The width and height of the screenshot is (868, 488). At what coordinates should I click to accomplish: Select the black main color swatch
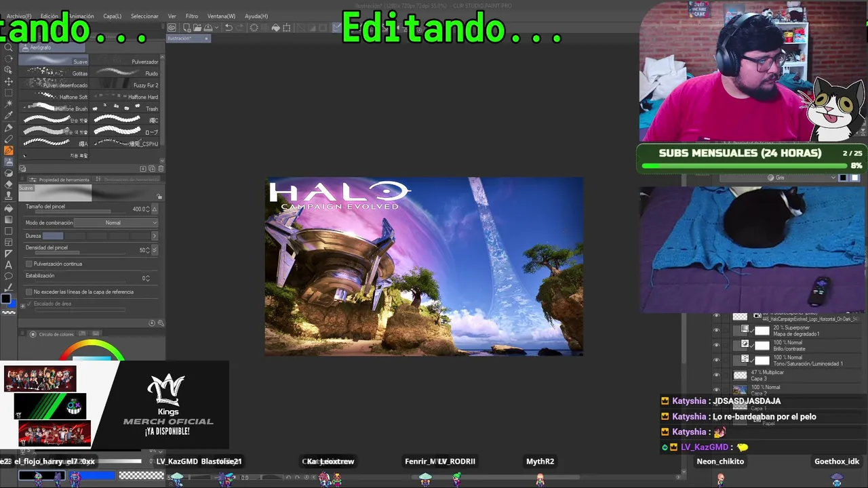click(5, 299)
